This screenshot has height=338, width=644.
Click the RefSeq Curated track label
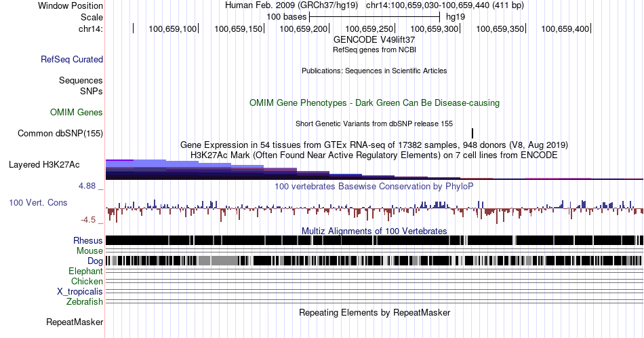(x=71, y=59)
